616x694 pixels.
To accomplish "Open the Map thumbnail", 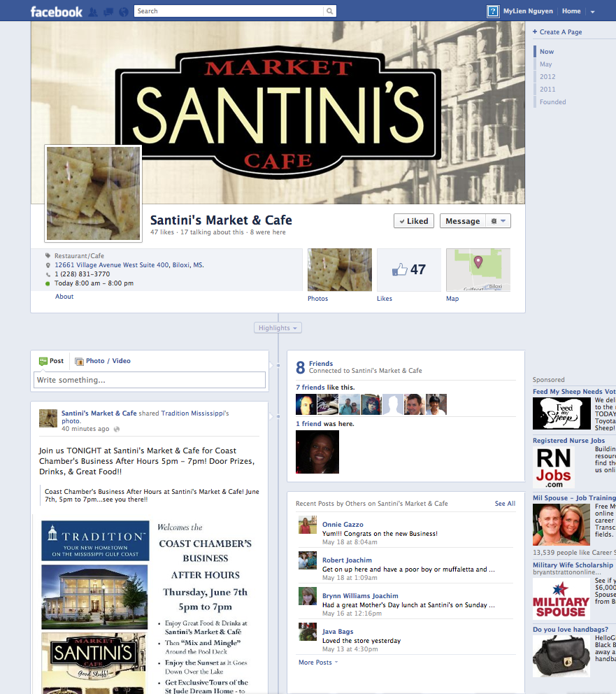I will (x=478, y=269).
